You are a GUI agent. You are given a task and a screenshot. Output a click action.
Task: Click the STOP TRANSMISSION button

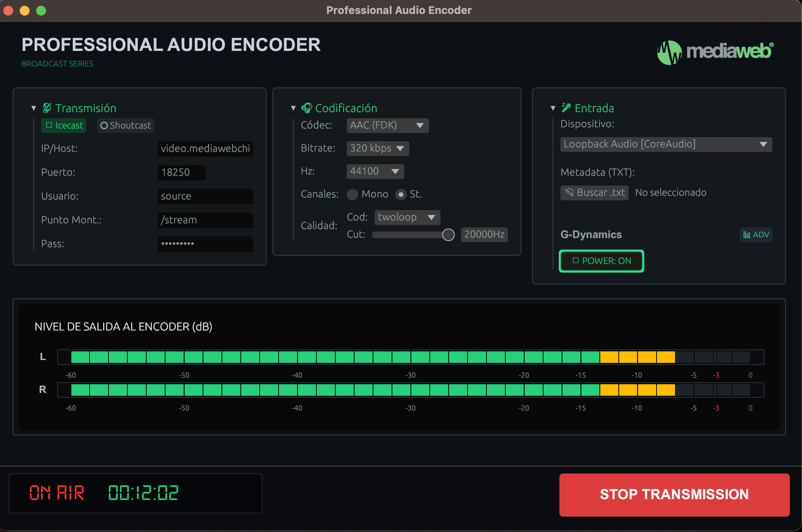[x=674, y=494]
